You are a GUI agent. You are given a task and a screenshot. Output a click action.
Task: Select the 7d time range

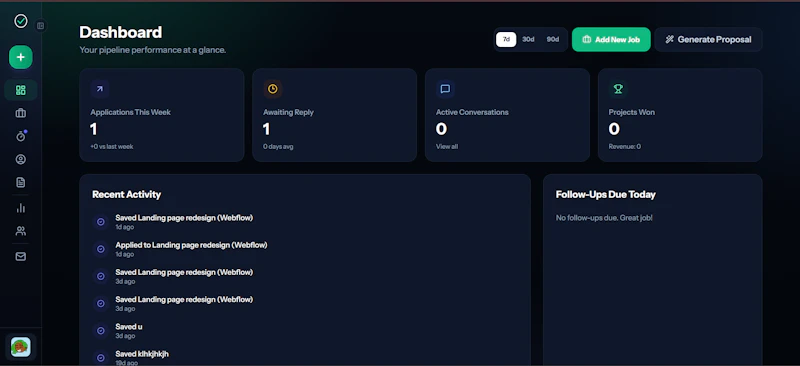pyautogui.click(x=506, y=39)
